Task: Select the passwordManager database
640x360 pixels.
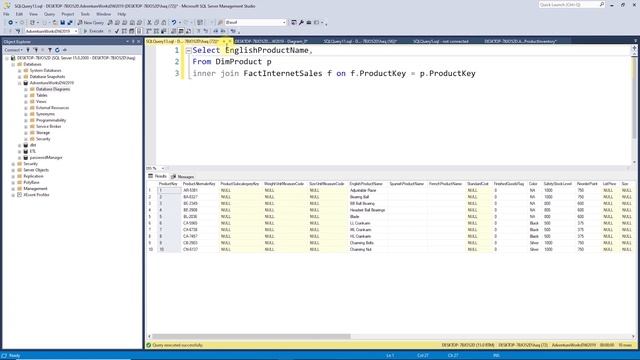Action: pos(46,158)
